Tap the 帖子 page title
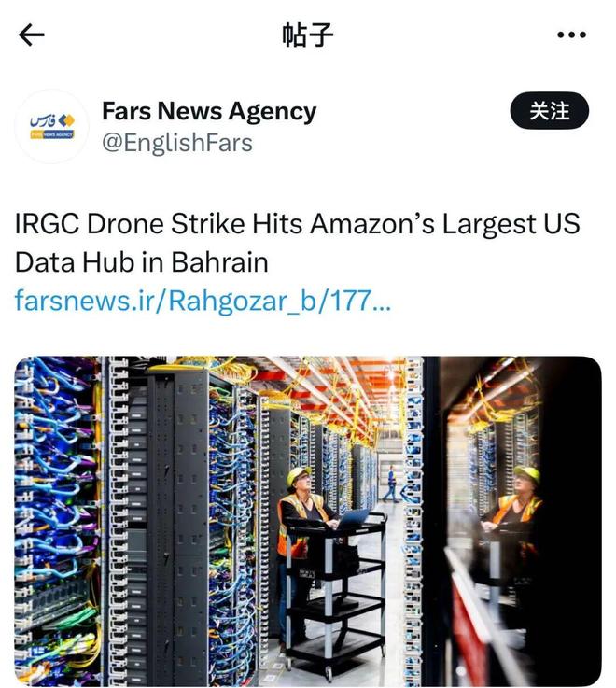Screen dimensions: 616x688 [x=307, y=35]
